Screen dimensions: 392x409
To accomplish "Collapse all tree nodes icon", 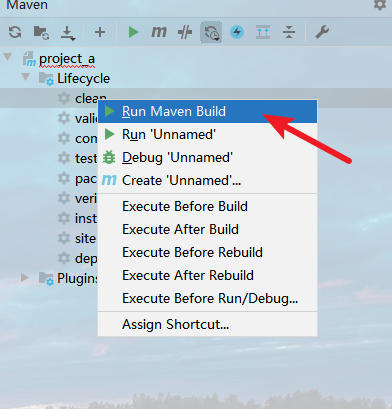I will 289,32.
